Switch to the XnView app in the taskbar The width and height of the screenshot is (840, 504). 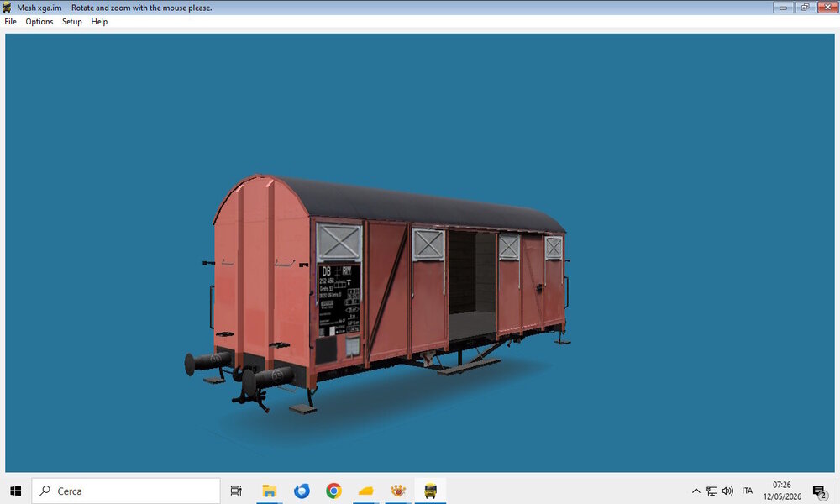(398, 491)
